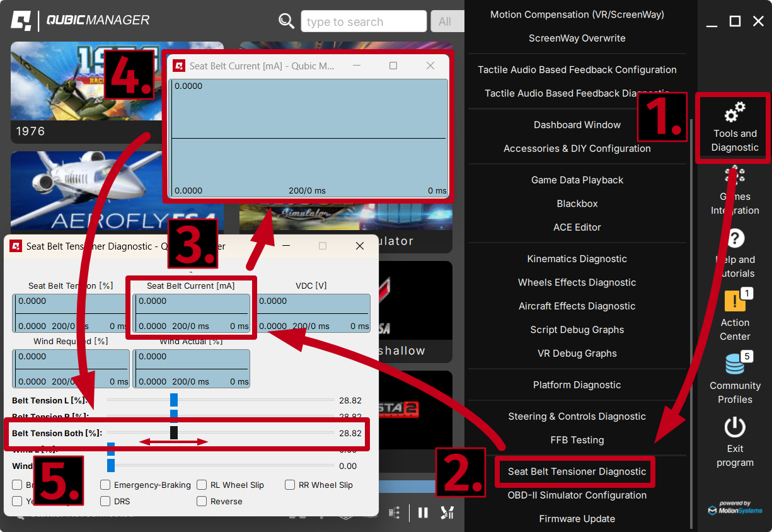Open Platform Diagnostic menu item
772x532 pixels.
click(577, 385)
